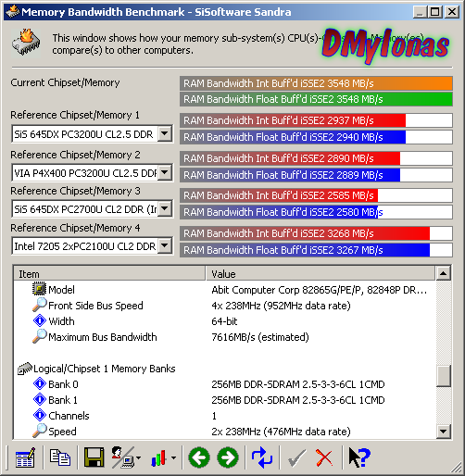465x476 pixels.
Task: Select the Front Side Bus Speed label
Action: coord(95,306)
